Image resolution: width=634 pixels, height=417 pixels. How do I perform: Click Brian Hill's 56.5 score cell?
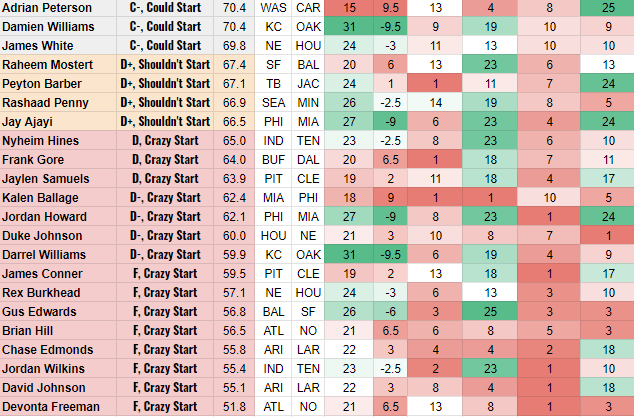pyautogui.click(x=234, y=331)
